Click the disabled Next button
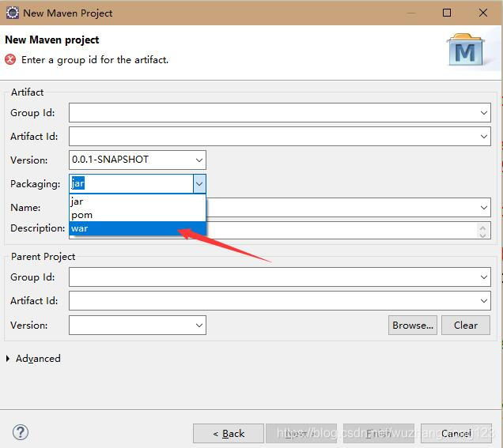Screen dimensions: 503x448 coord(301,434)
